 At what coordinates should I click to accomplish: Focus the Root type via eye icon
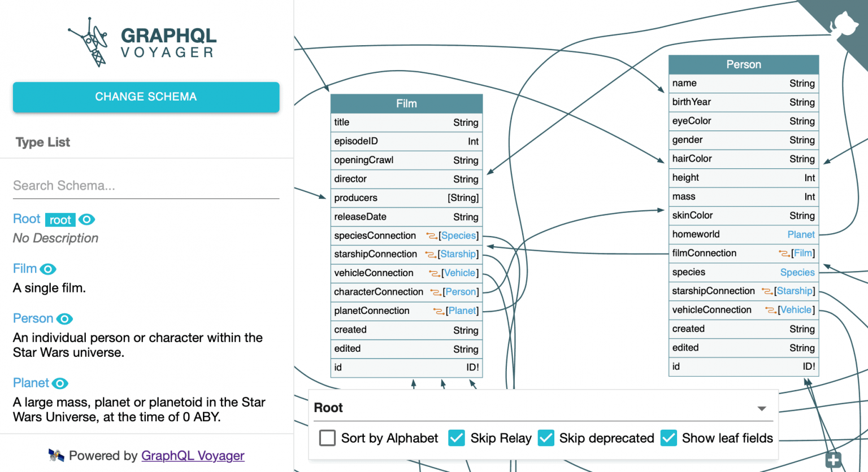pyautogui.click(x=86, y=220)
